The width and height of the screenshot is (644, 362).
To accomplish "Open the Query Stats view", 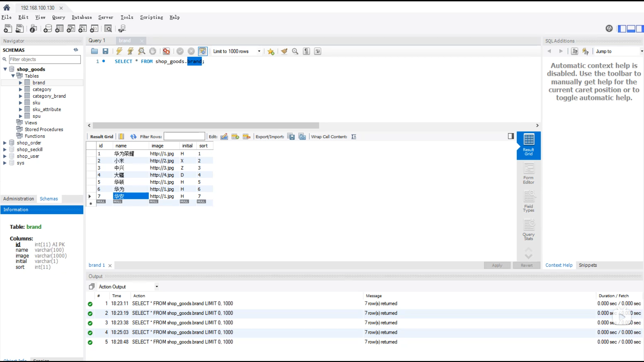I will [x=529, y=230].
